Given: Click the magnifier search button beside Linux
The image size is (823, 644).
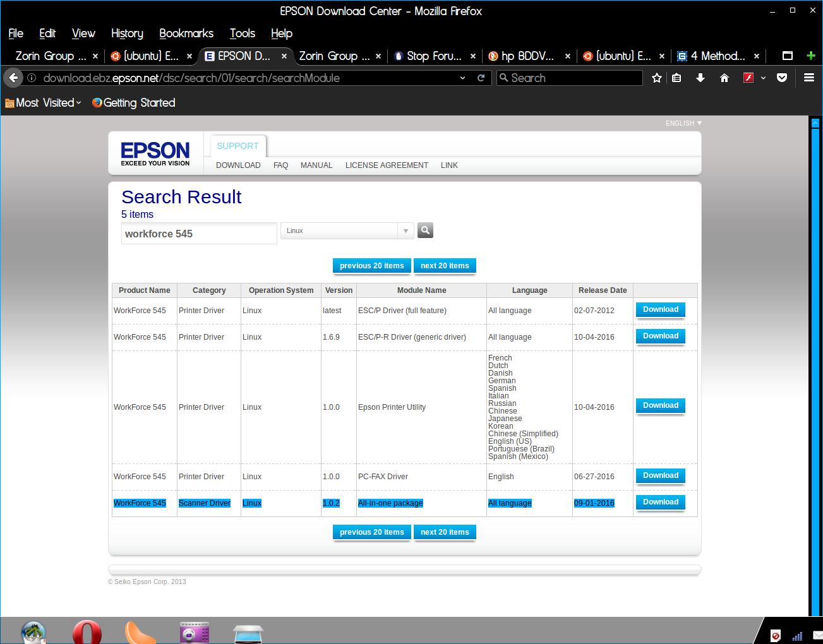Looking at the screenshot, I should click(425, 230).
